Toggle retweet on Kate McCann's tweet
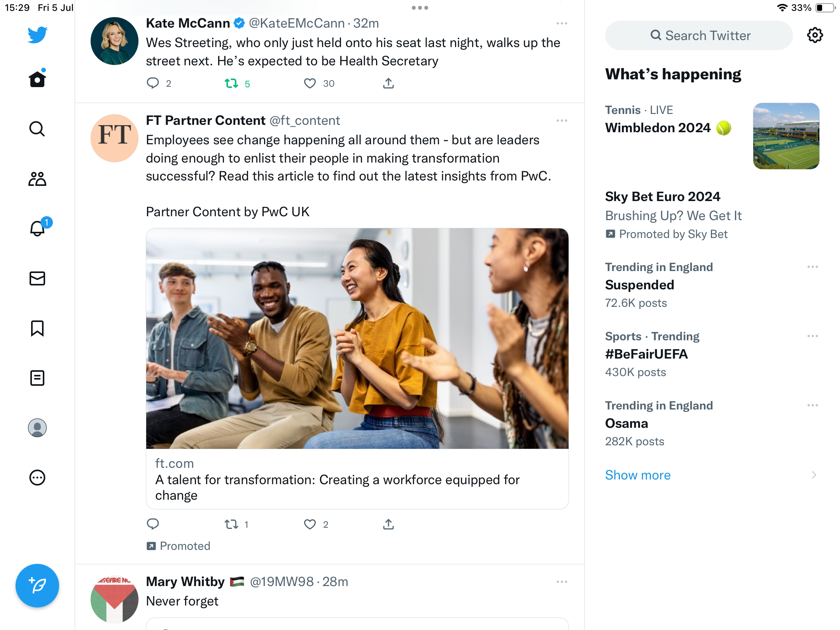Screen dimensions: 840x630 point(232,84)
